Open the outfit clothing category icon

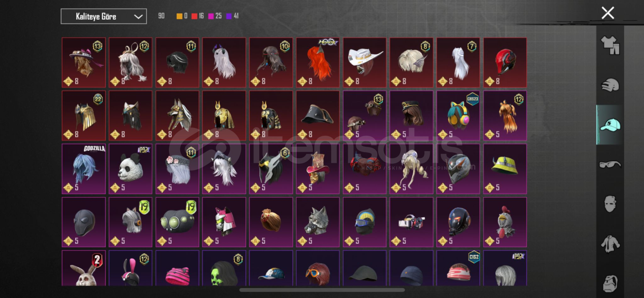(x=610, y=45)
